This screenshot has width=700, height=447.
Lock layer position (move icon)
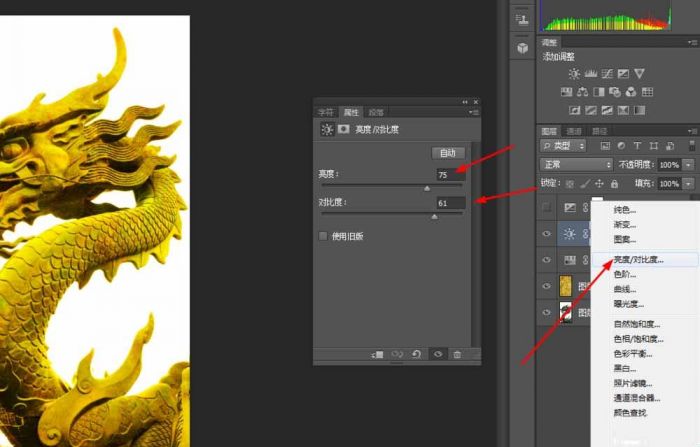point(600,184)
